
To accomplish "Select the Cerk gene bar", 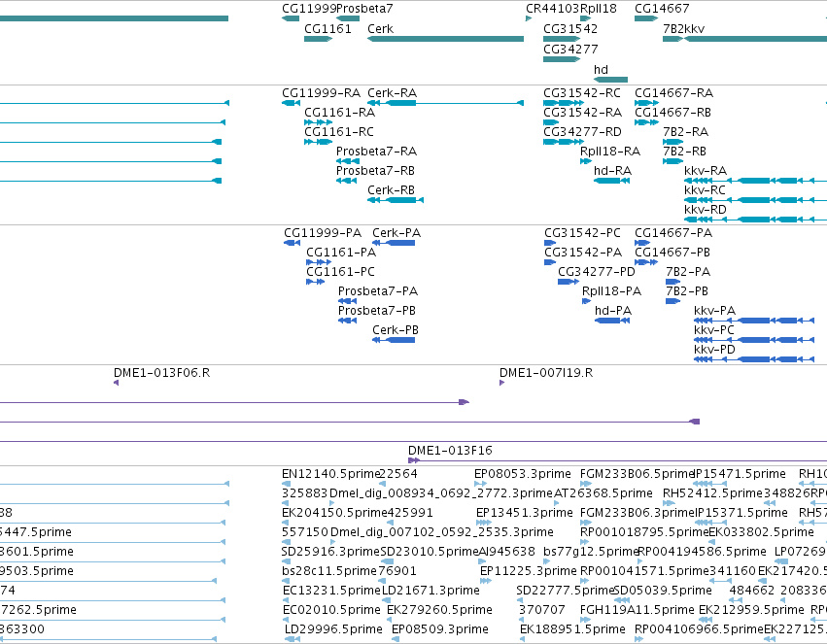I will [x=446, y=39].
